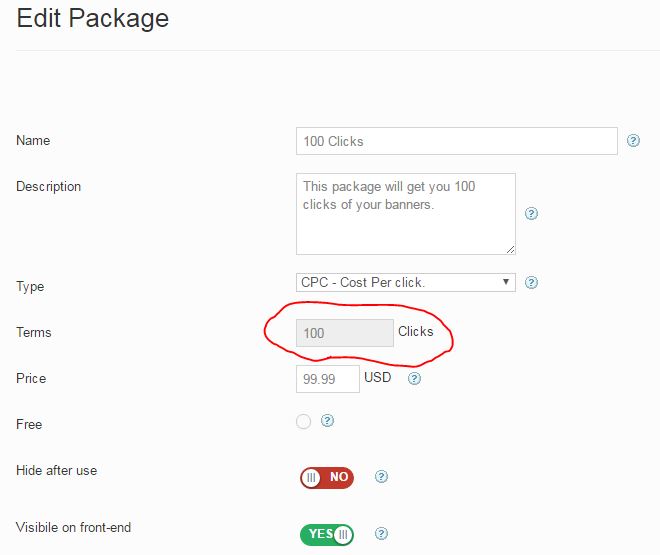Toggle Visible on front-end switch
660x555 pixels.
pos(327,534)
